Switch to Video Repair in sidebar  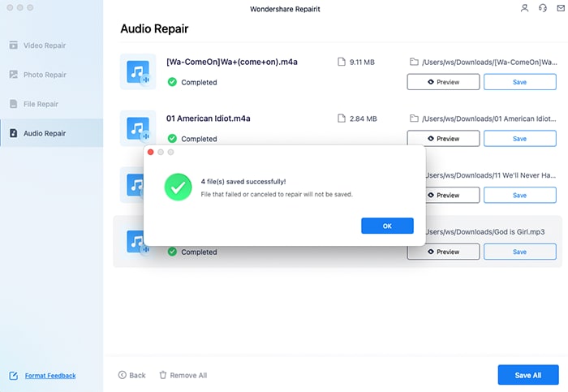tap(51, 45)
